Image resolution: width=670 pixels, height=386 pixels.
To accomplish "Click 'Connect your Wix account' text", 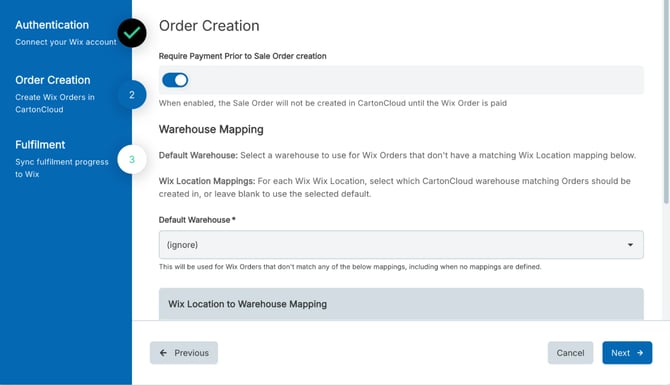I will point(66,42).
